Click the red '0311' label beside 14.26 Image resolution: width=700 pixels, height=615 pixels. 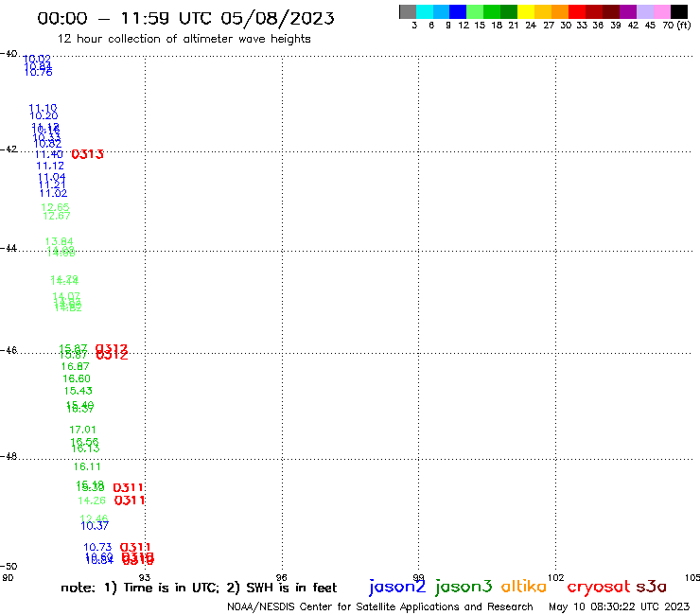pos(130,501)
